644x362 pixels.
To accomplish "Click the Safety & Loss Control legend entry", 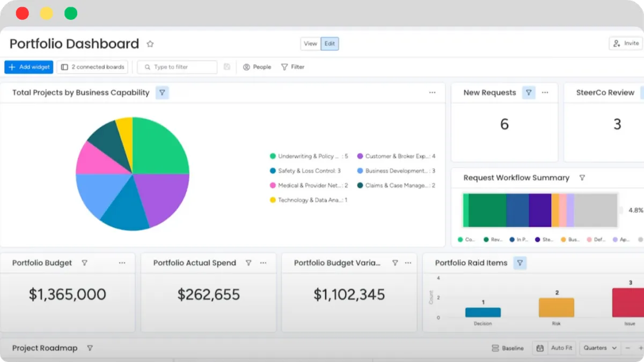I will coord(305,171).
